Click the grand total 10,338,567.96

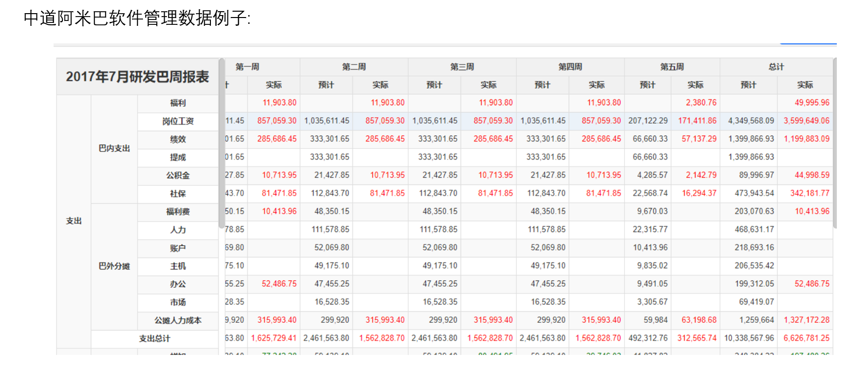[x=749, y=338]
